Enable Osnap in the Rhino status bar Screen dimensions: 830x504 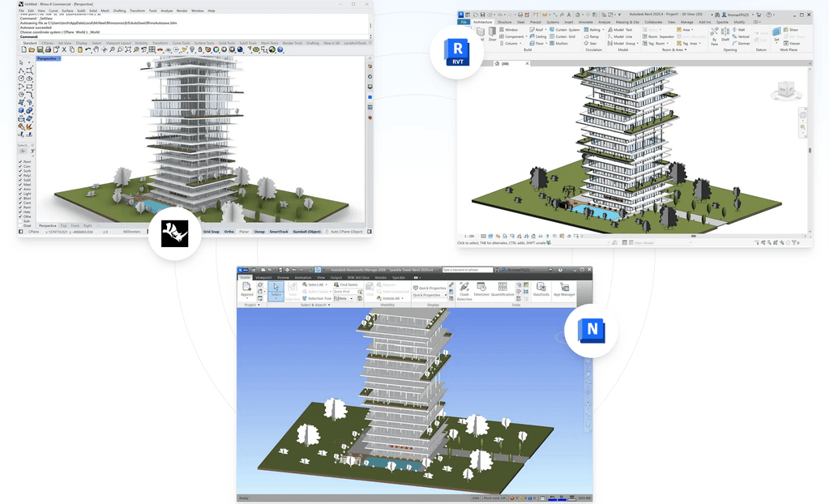[x=259, y=232]
